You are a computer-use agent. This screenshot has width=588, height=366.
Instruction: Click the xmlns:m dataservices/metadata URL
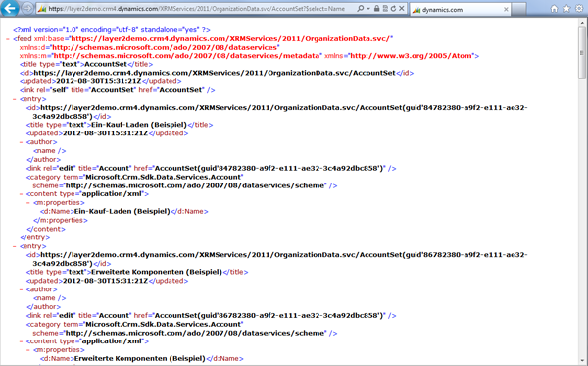(x=187, y=56)
